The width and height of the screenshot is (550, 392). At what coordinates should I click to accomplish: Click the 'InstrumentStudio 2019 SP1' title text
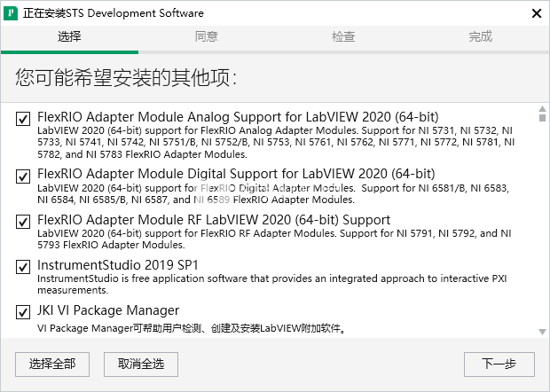118,265
